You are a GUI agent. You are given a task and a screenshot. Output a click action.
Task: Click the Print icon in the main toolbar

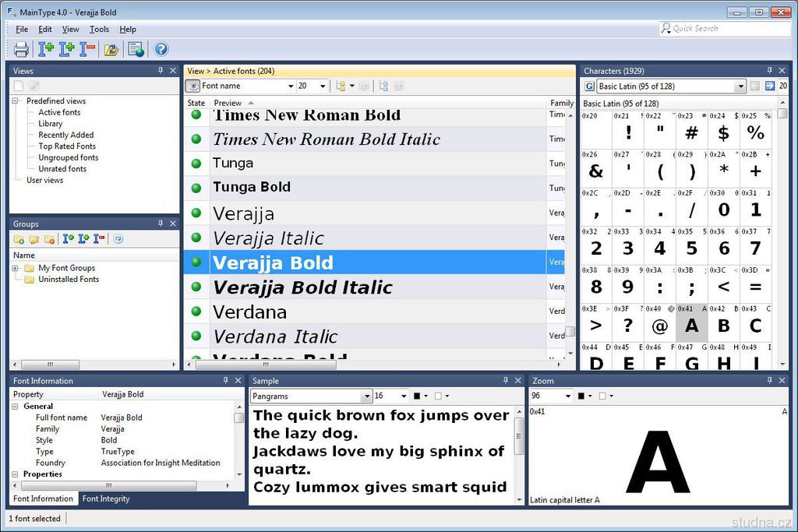point(21,49)
